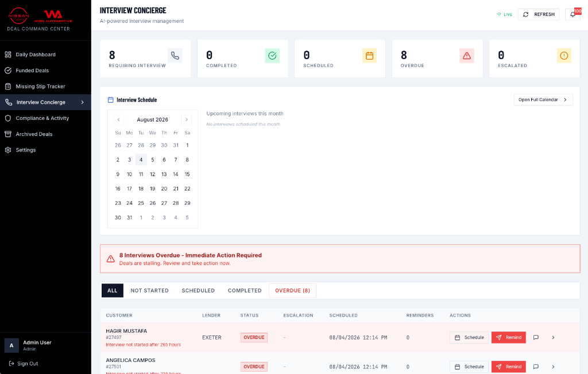Select the ALL filter tab

(113, 290)
